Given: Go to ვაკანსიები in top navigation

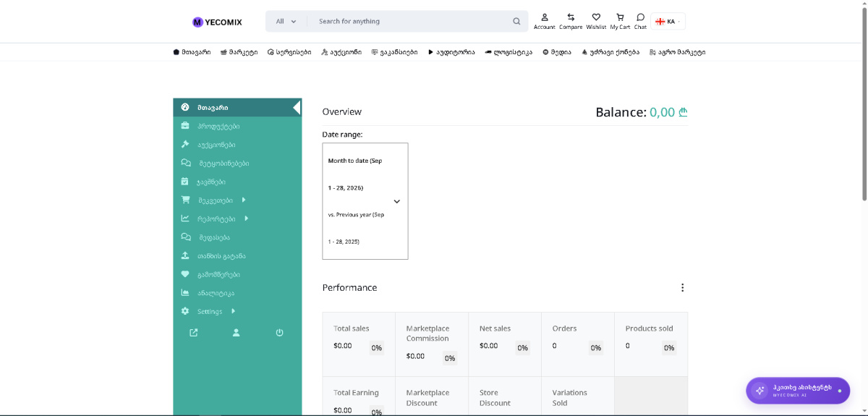Looking at the screenshot, I should point(394,52).
